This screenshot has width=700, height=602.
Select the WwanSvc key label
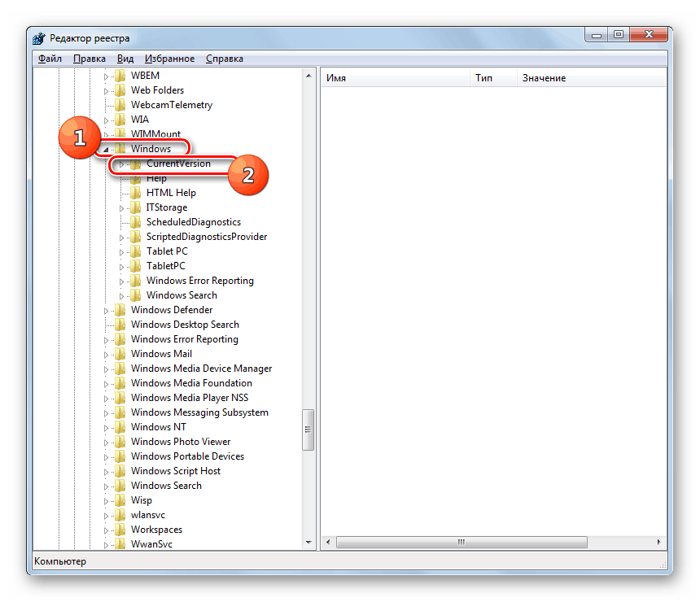(151, 544)
